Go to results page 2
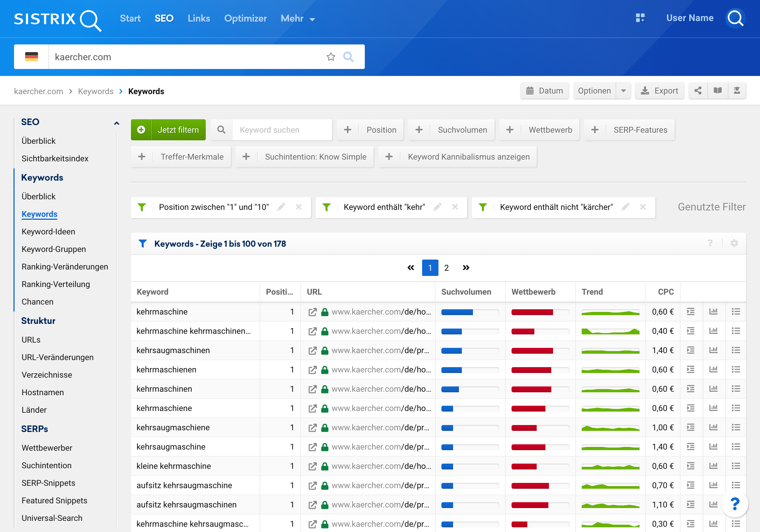760x532 pixels. click(x=446, y=267)
